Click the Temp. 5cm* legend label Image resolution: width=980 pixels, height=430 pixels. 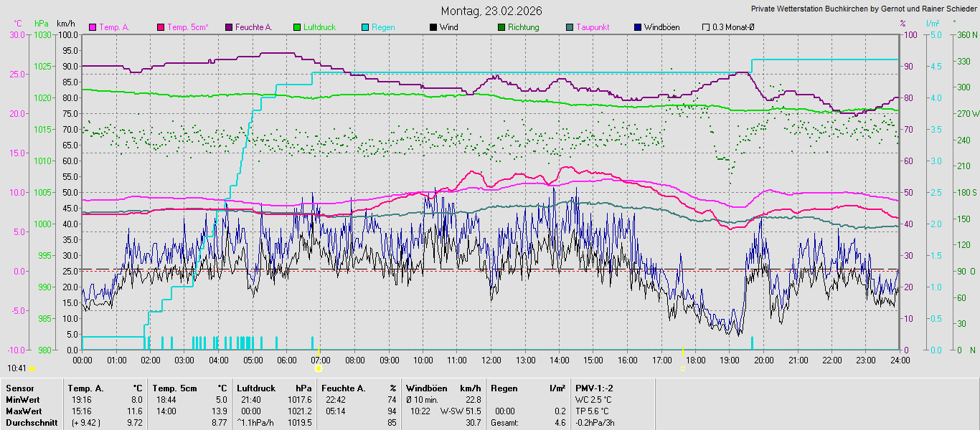click(x=187, y=27)
